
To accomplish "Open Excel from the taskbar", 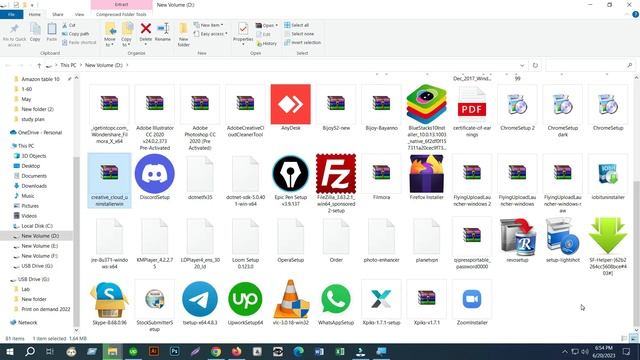I will [340, 351].
